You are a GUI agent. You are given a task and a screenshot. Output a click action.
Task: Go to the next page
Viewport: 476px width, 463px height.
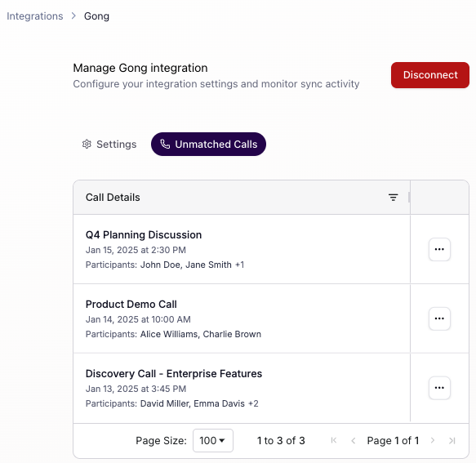[x=433, y=440]
